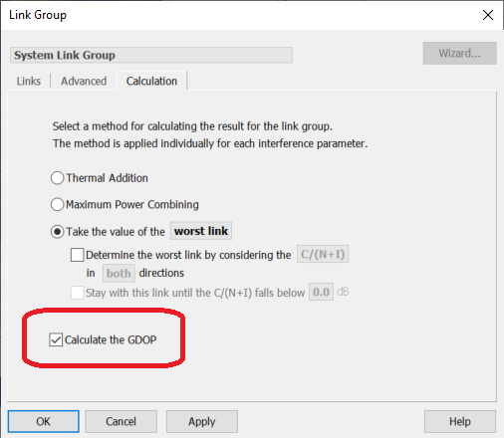Viewport: 504px width, 438px height.
Task: Click Apply to save settings
Action: tap(202, 421)
